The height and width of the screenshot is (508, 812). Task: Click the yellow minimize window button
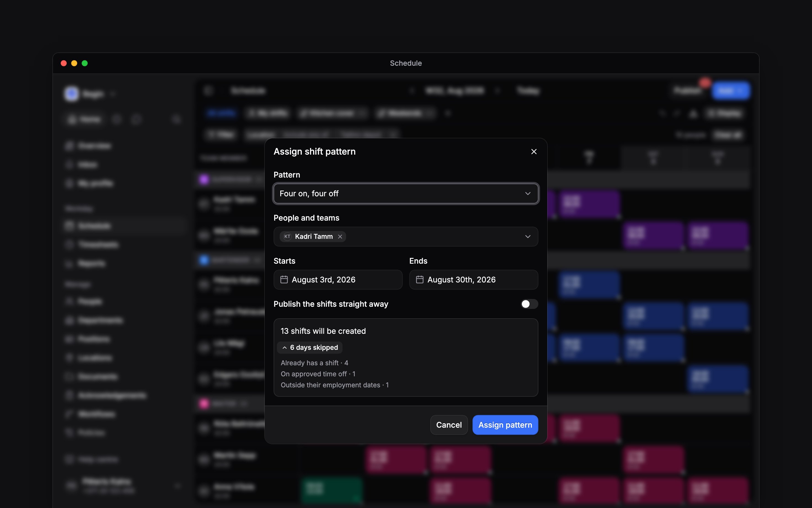coord(74,63)
